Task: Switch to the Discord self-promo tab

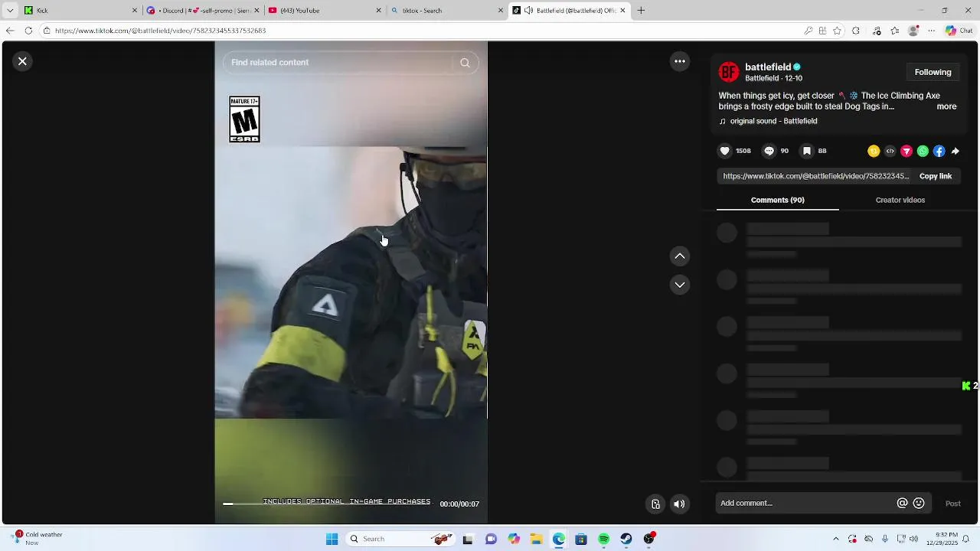Action: [x=203, y=11]
